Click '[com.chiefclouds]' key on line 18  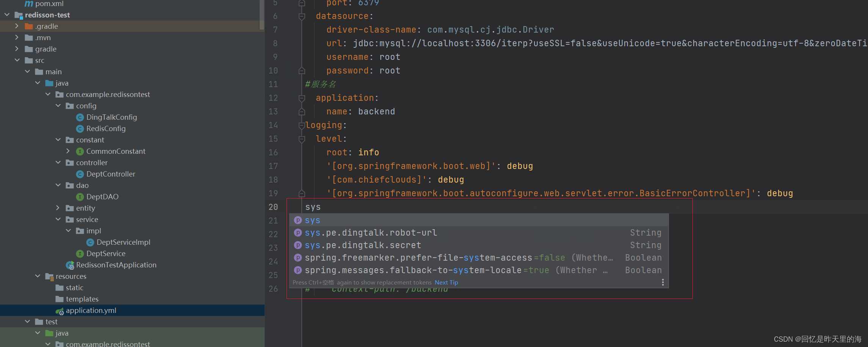(x=377, y=180)
